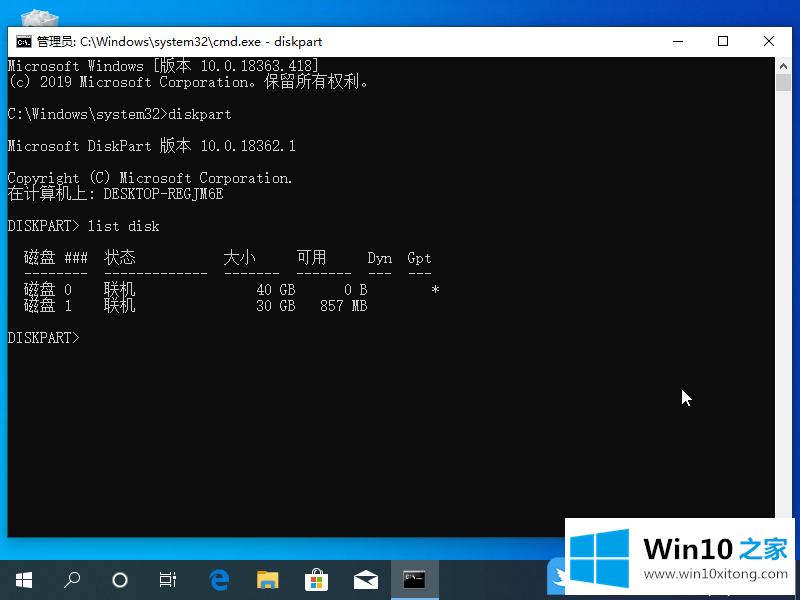Image resolution: width=800 pixels, height=600 pixels.
Task: Click the console scrollbar thumb
Action: point(784,83)
